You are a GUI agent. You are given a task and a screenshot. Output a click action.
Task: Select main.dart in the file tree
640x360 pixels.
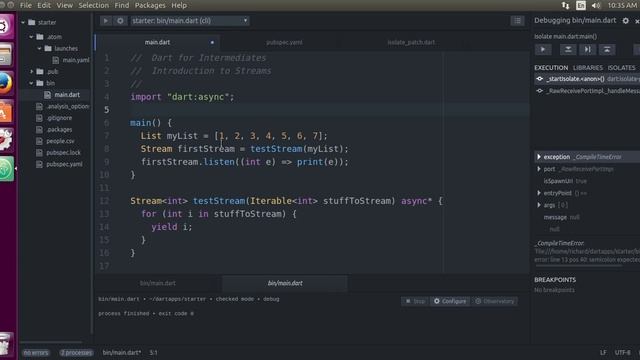pos(67,95)
